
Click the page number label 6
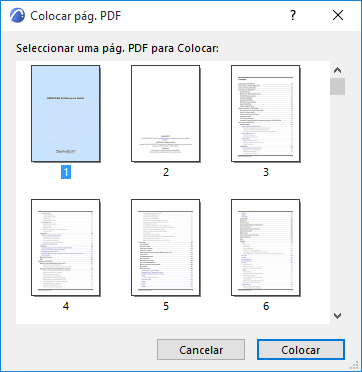click(x=266, y=306)
